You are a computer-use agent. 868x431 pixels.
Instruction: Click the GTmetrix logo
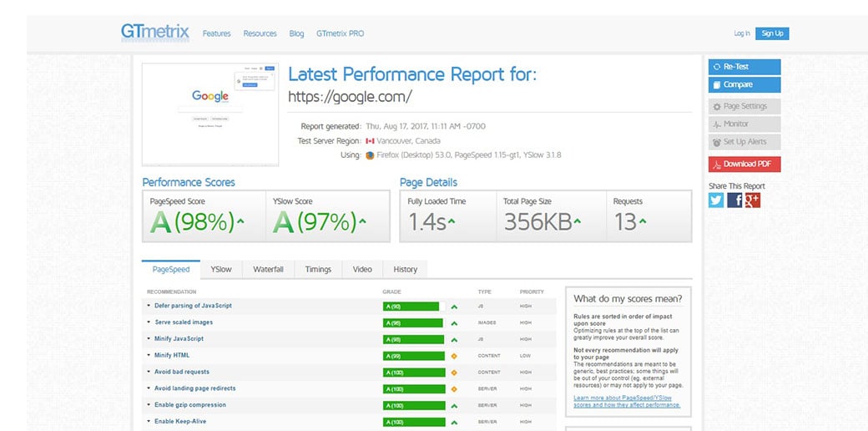[x=155, y=33]
